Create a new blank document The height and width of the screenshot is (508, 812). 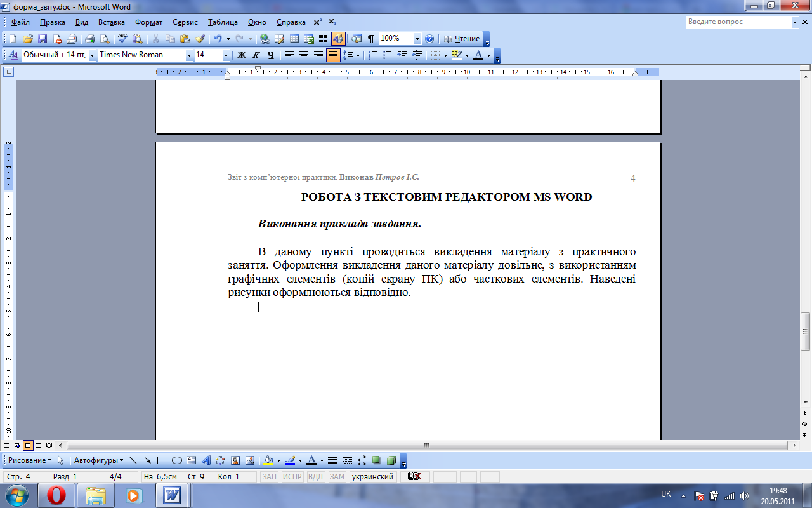(13, 39)
